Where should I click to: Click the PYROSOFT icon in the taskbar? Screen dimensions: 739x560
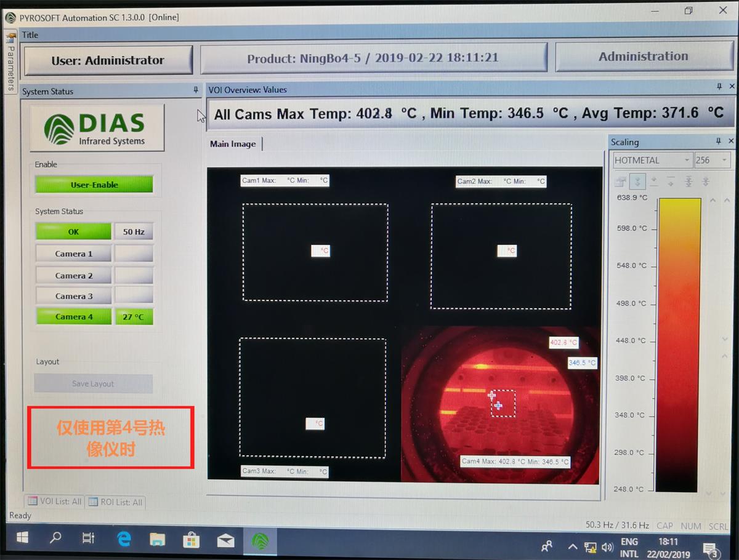[260, 540]
